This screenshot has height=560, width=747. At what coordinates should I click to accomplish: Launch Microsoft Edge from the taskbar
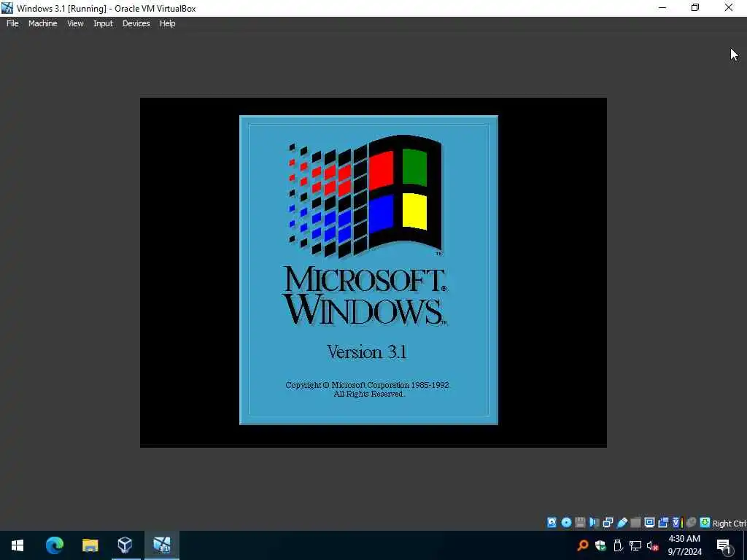(54, 545)
